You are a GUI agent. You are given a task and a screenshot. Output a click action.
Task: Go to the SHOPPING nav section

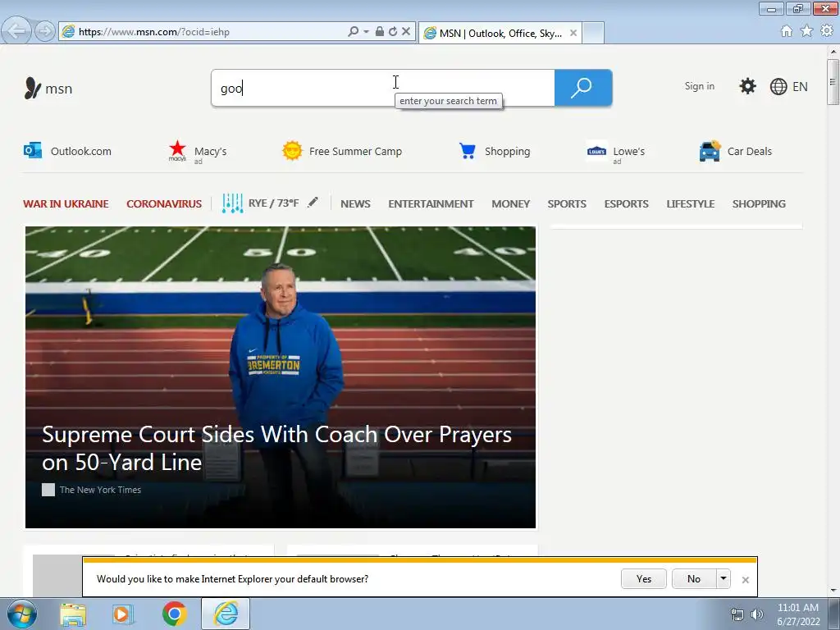(x=759, y=204)
